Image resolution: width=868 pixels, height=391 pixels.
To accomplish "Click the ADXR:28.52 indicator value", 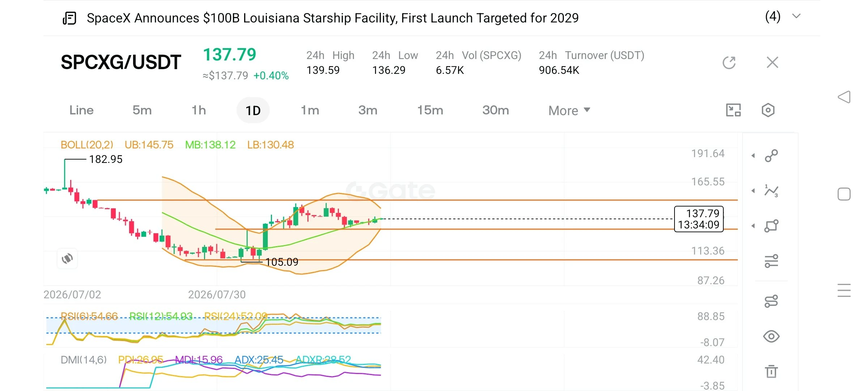I will 323,360.
